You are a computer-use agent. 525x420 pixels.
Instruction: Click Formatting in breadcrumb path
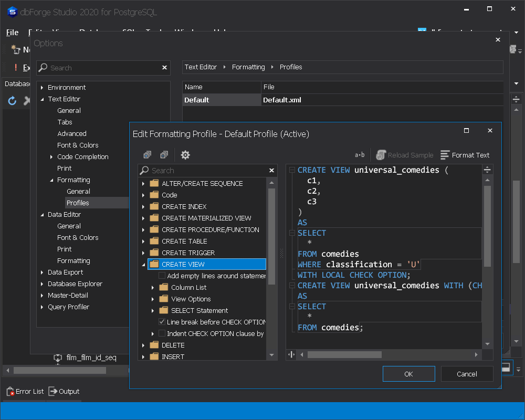pyautogui.click(x=248, y=67)
